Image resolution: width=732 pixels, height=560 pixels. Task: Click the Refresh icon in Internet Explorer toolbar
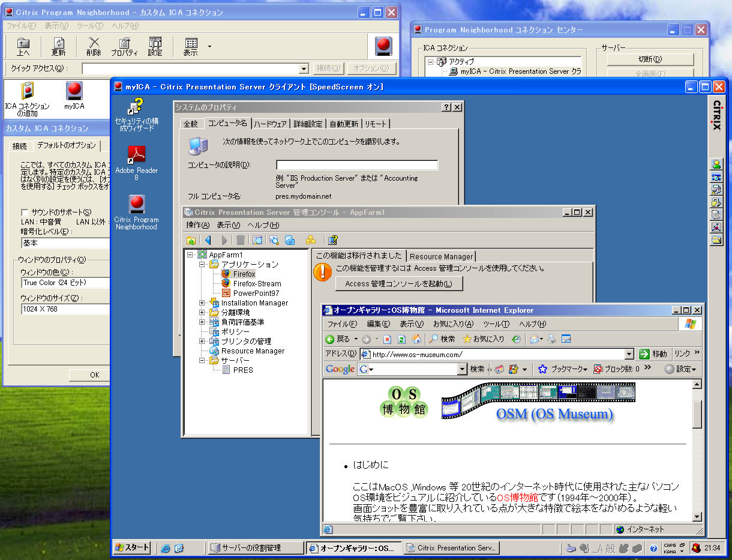tap(402, 339)
